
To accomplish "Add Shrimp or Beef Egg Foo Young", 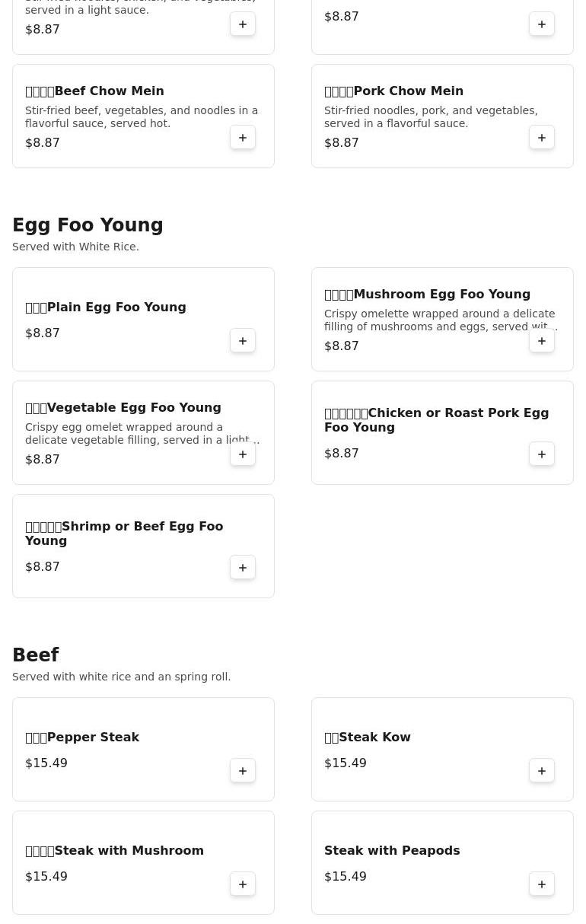I will (243, 568).
